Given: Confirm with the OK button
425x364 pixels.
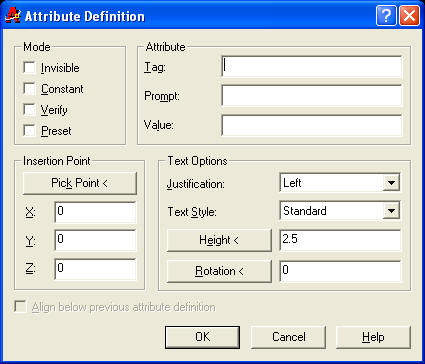Looking at the screenshot, I should coord(202,337).
